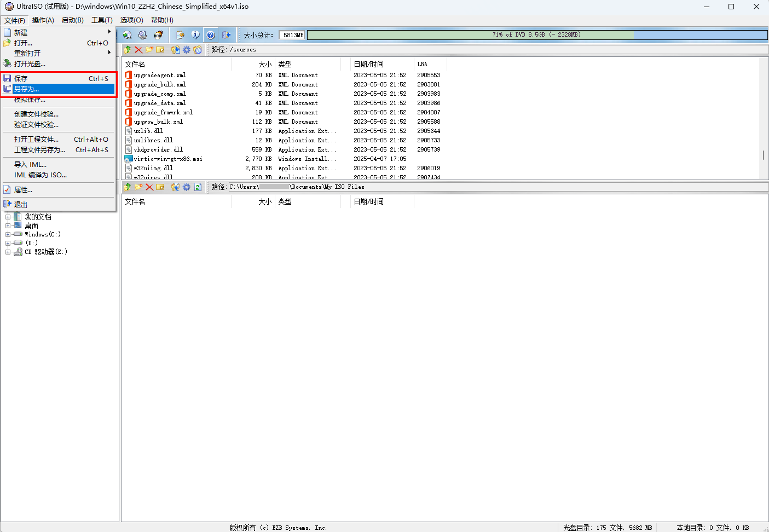Expand the CD 驱动器(E:) node

[8, 252]
